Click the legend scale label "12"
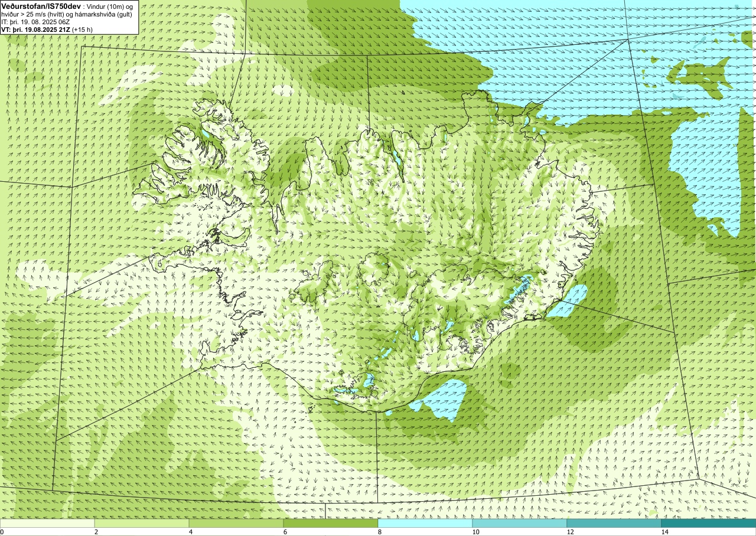756x536 pixels. (570, 532)
